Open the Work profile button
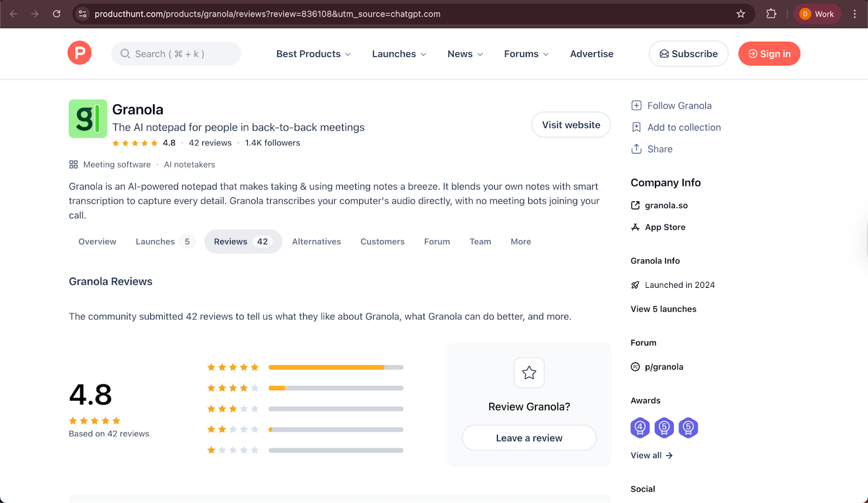The height and width of the screenshot is (503, 868). (817, 14)
